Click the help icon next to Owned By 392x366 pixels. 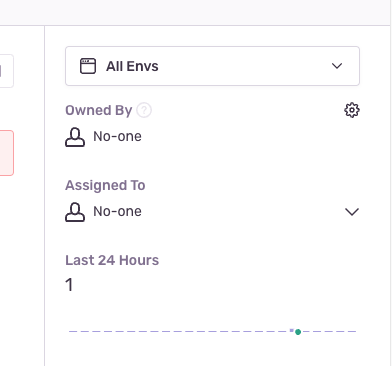tap(144, 110)
